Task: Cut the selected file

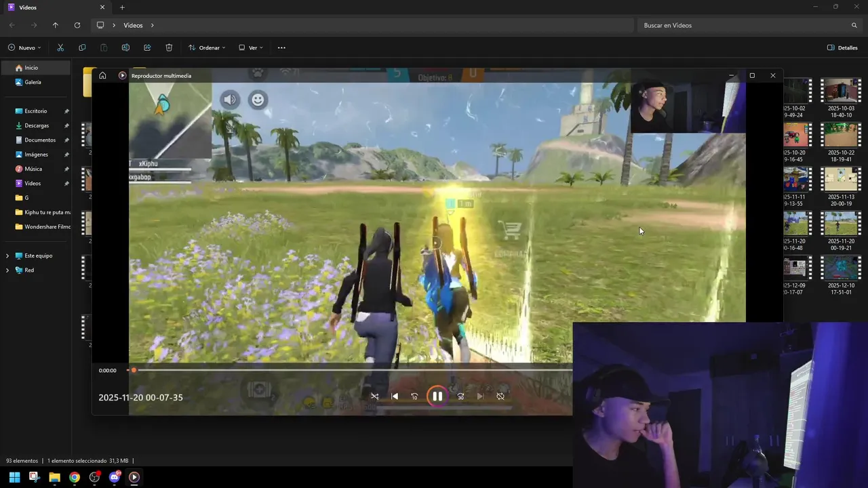Action: click(x=60, y=47)
